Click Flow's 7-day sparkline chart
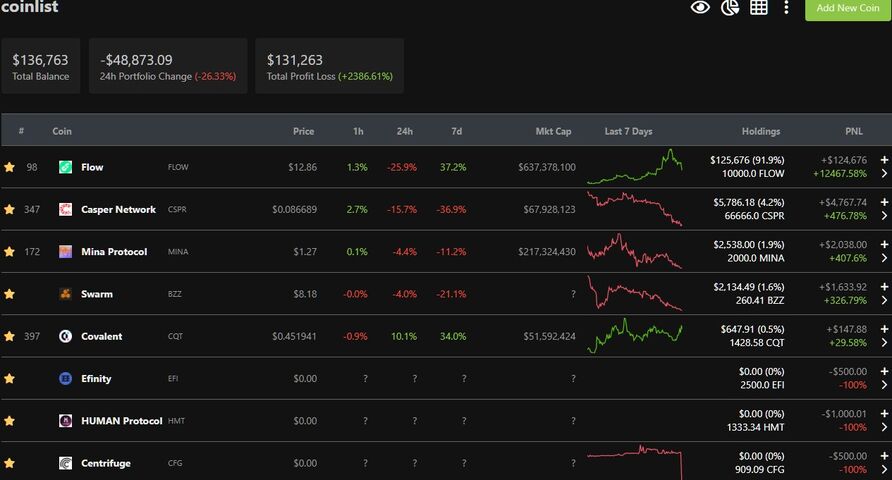 click(x=634, y=167)
